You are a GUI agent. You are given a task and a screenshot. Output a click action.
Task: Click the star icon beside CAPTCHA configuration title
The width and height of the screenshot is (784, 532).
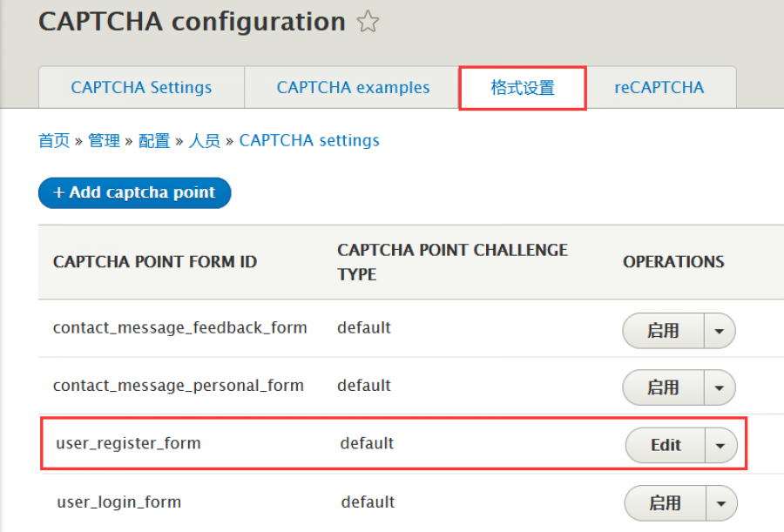coord(368,22)
